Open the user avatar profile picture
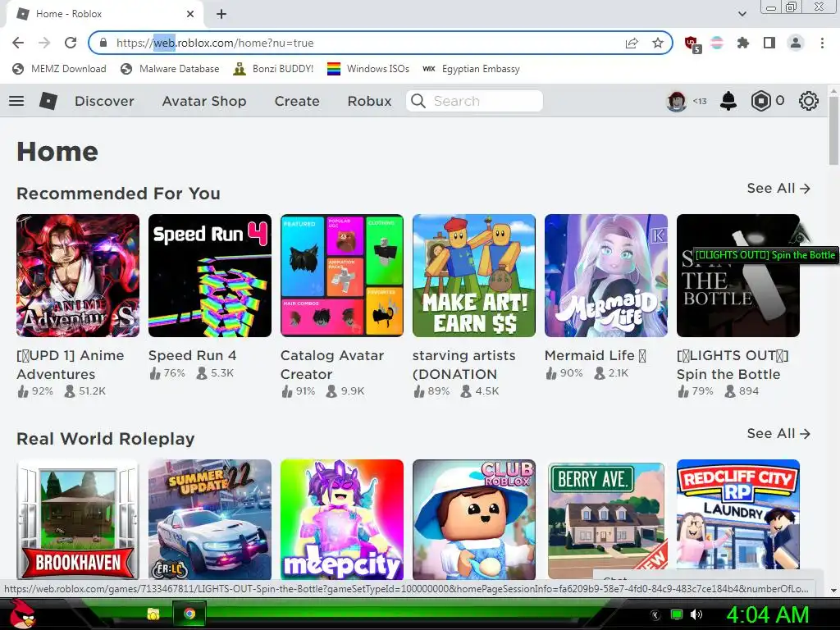Viewport: 840px width, 630px height. pyautogui.click(x=677, y=101)
